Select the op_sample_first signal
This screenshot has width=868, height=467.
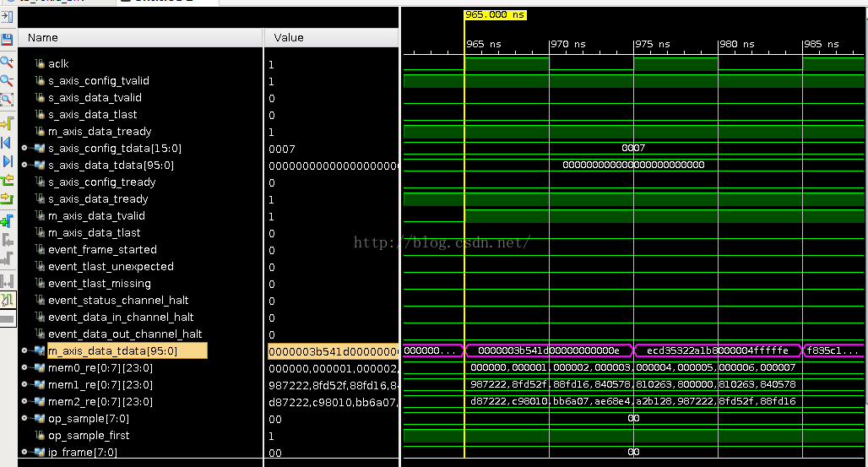(x=89, y=436)
